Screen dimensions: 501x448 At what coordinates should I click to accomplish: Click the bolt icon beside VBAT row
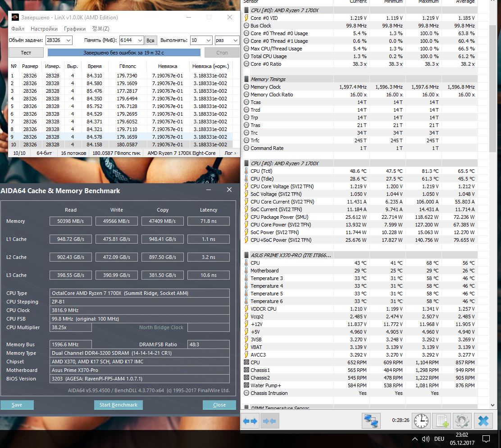click(x=246, y=347)
